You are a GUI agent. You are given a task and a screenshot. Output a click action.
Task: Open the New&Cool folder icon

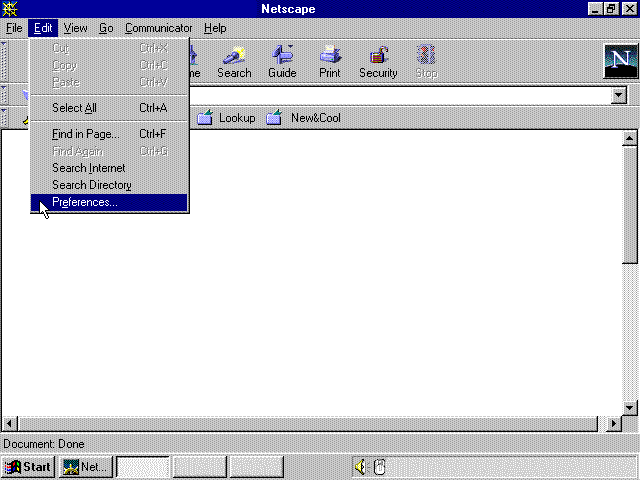274,118
